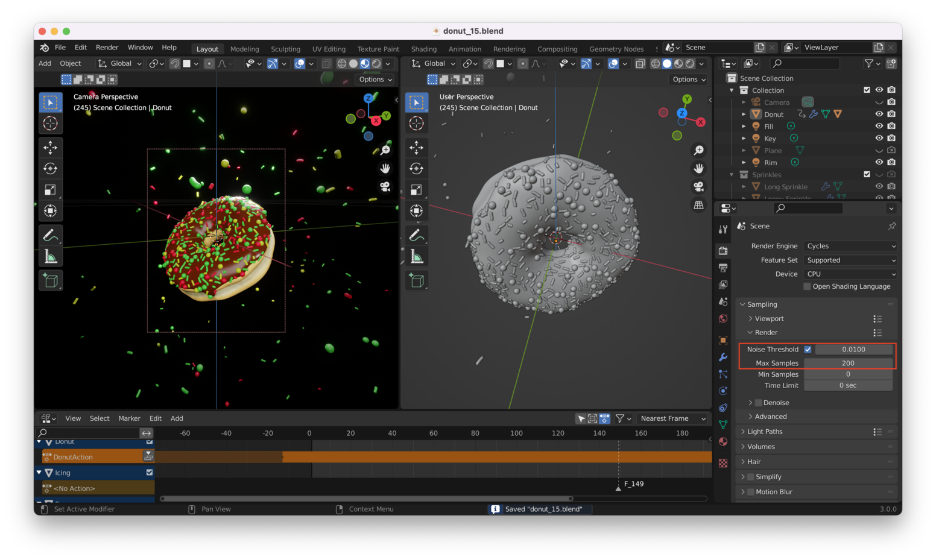Select the Rotate tool in camera viewport
Image resolution: width=936 pixels, height=560 pixels.
(51, 169)
